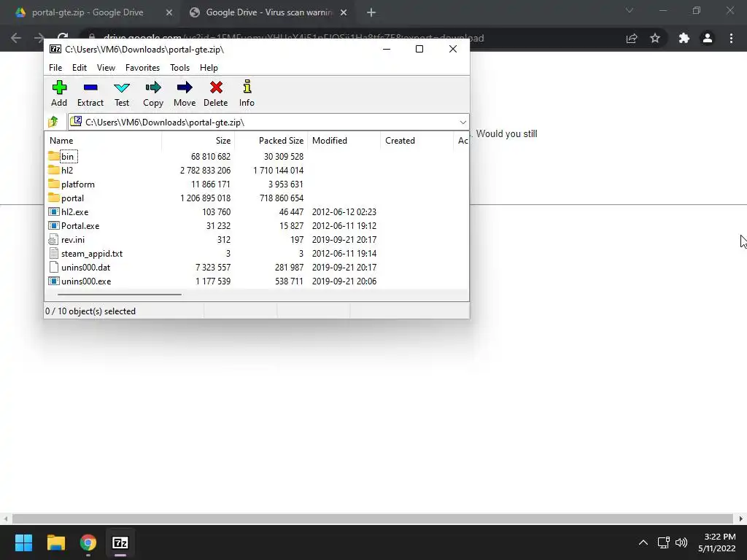Select the hl2 folder icon
Image resolution: width=747 pixels, height=560 pixels.
click(54, 170)
